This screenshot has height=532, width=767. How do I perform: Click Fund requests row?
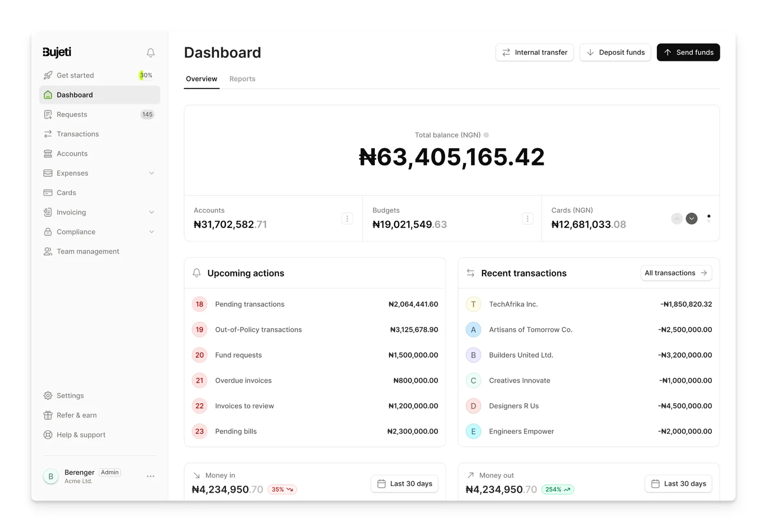tap(315, 355)
